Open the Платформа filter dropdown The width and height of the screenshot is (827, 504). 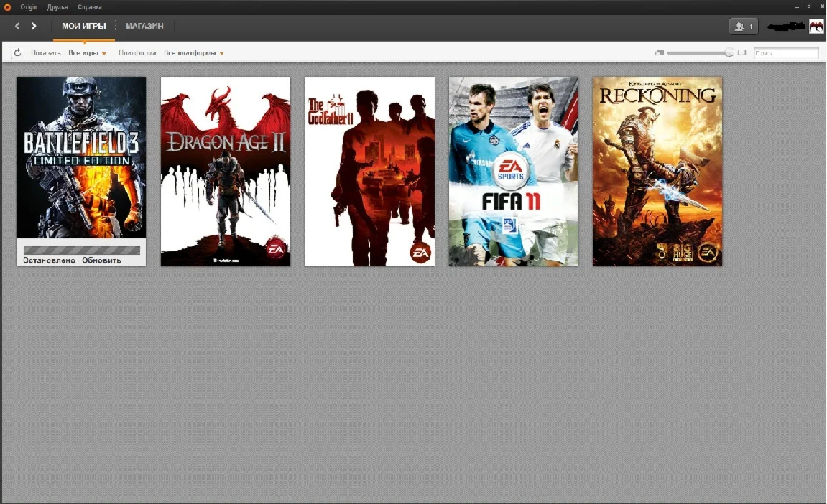[x=140, y=52]
